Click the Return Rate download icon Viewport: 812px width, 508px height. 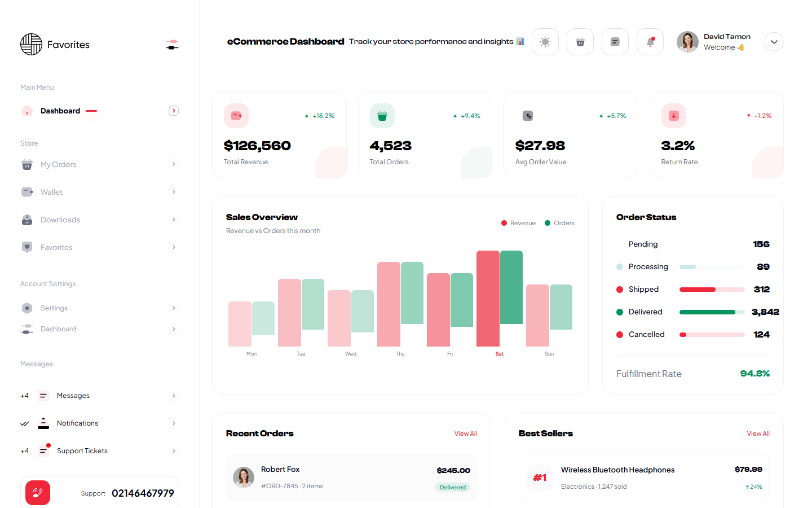673,116
